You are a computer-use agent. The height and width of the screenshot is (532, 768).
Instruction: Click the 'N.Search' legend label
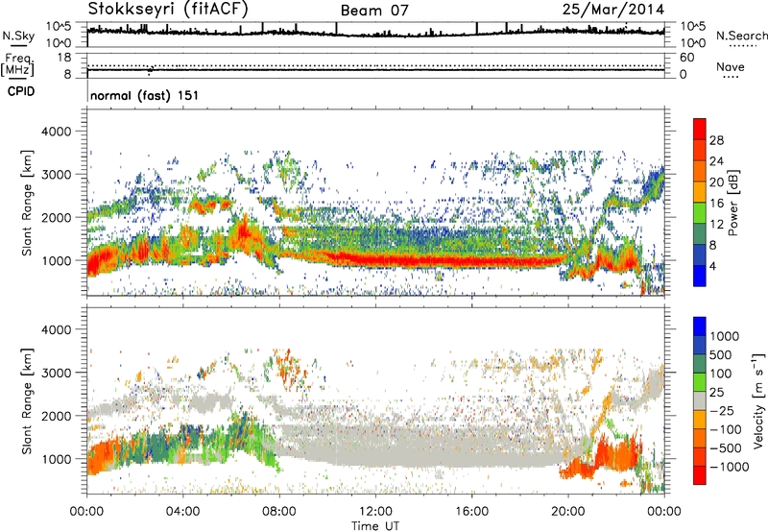tap(741, 36)
